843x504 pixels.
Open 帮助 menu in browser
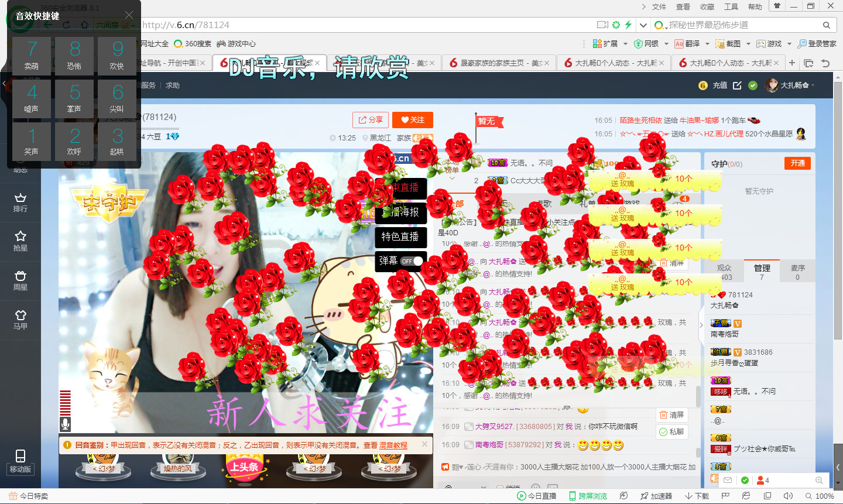pos(755,7)
